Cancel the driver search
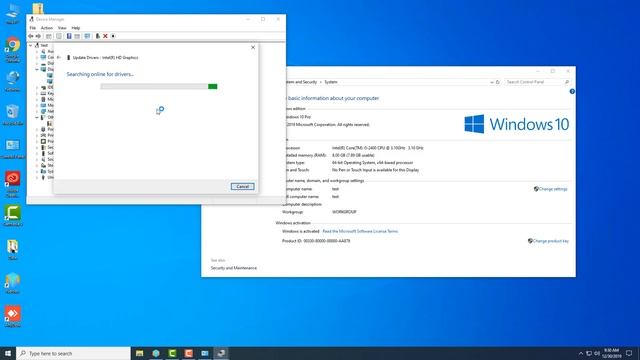640x360 pixels. pos(242,187)
